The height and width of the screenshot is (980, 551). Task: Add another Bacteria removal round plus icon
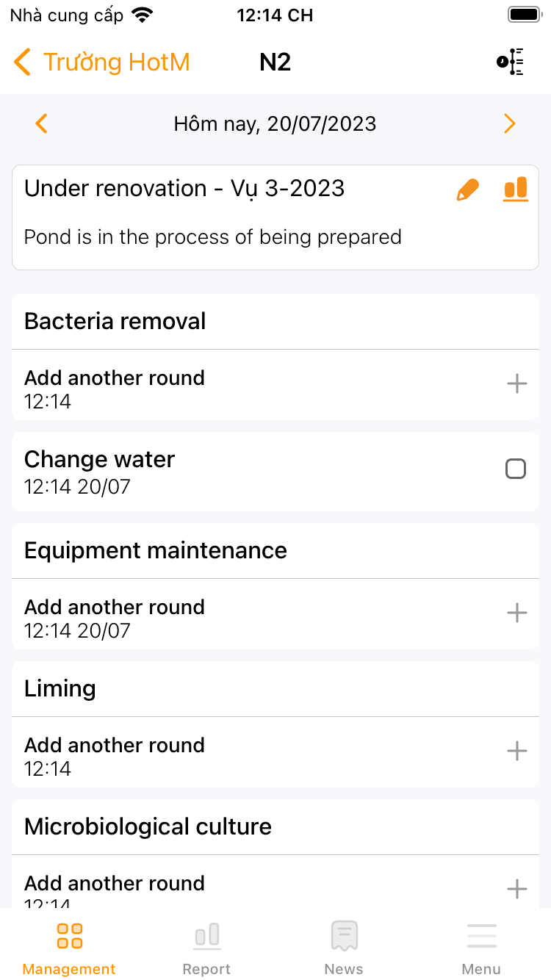click(517, 383)
